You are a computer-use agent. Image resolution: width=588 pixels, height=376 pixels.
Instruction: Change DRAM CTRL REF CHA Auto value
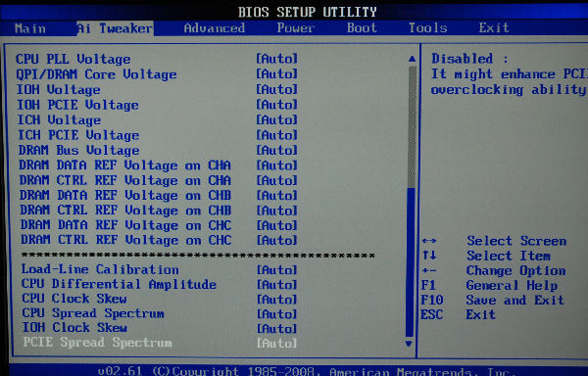pos(276,180)
